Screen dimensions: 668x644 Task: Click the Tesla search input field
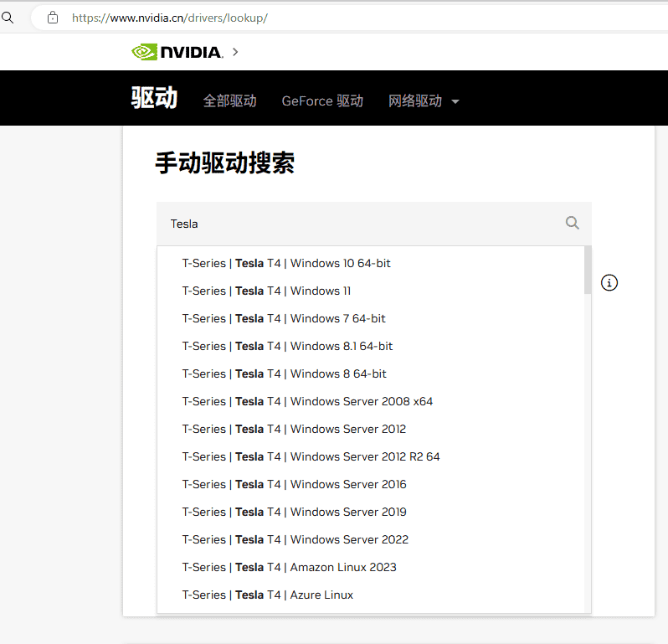[x=360, y=224]
